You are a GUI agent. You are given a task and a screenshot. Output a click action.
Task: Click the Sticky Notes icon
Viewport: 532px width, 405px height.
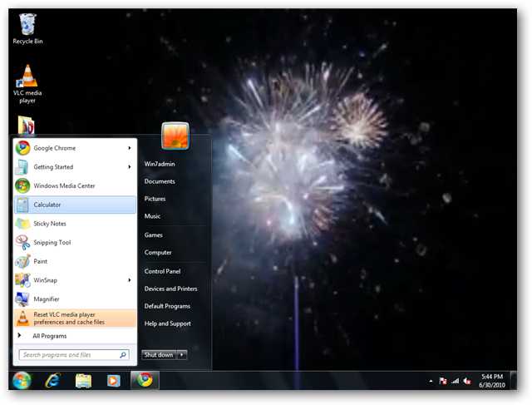(x=22, y=224)
